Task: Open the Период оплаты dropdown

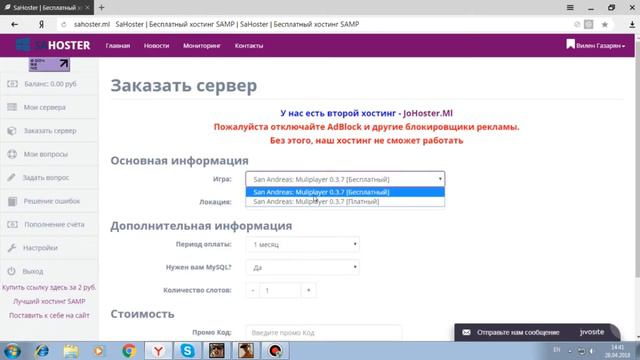Action: point(302,244)
